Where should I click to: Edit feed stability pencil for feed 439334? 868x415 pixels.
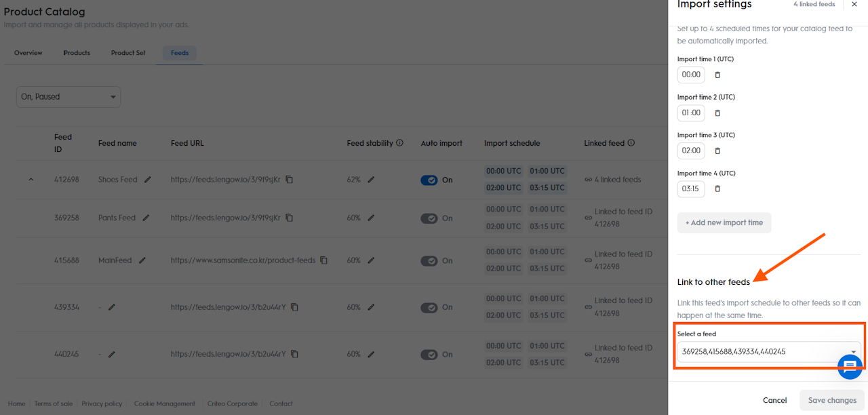[371, 307]
